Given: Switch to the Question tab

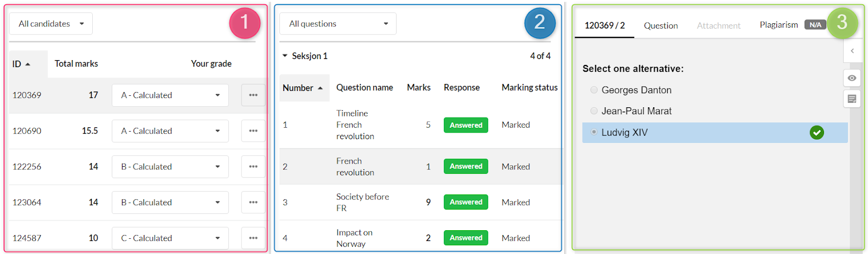Looking at the screenshot, I should click(x=661, y=25).
